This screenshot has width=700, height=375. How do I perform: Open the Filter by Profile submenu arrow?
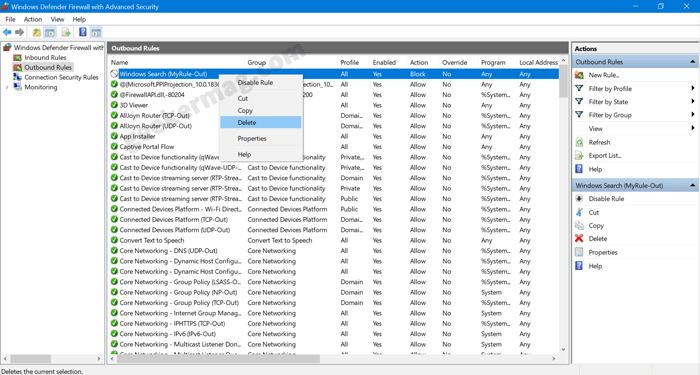pos(693,88)
